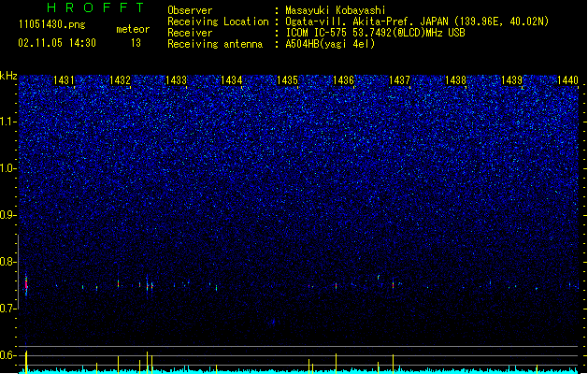This screenshot has width=588, height=374.
Task: Select antenna text A504HB(yagi 4el)
Action: click(x=330, y=44)
